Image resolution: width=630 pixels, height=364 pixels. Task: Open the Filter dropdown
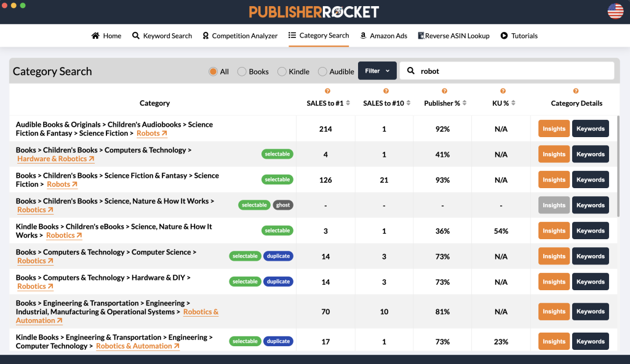tap(377, 71)
